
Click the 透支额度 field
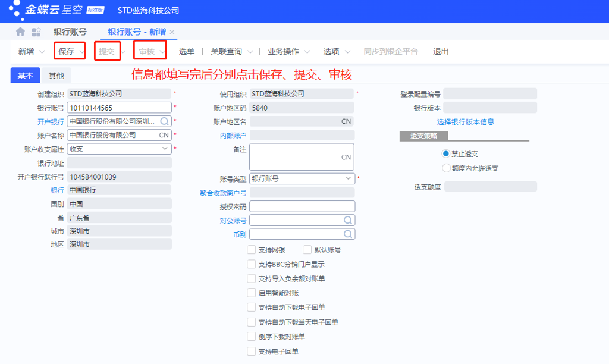click(x=491, y=187)
